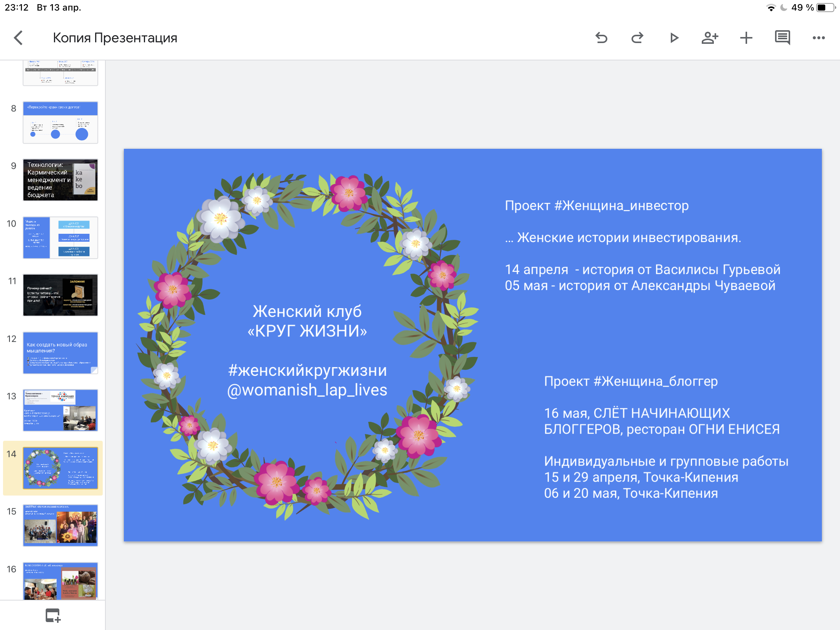Redo the last action
Screen dimensions: 840x630
(x=637, y=38)
